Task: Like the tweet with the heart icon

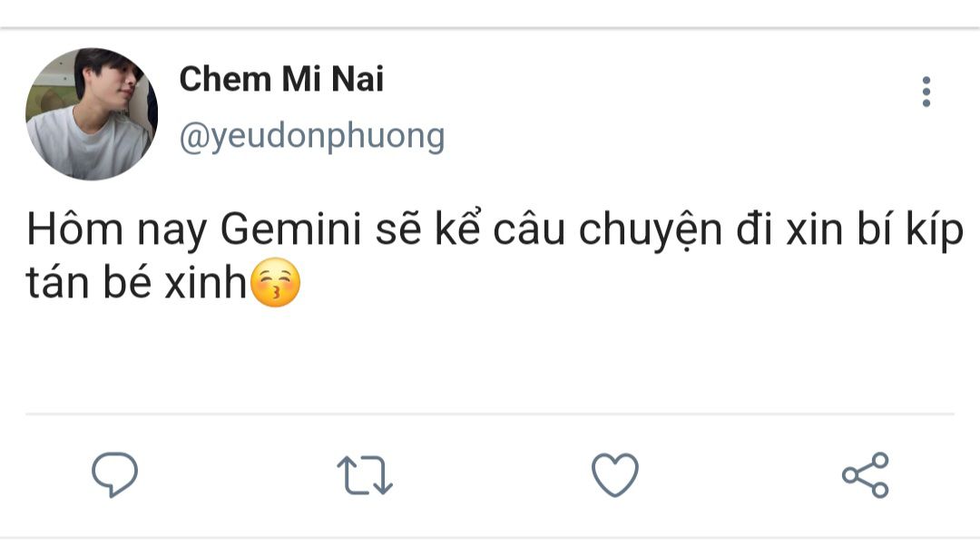Action: (x=615, y=474)
